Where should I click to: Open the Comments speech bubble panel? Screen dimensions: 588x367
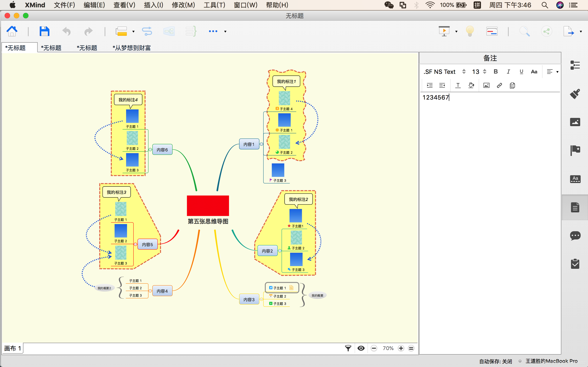(575, 235)
